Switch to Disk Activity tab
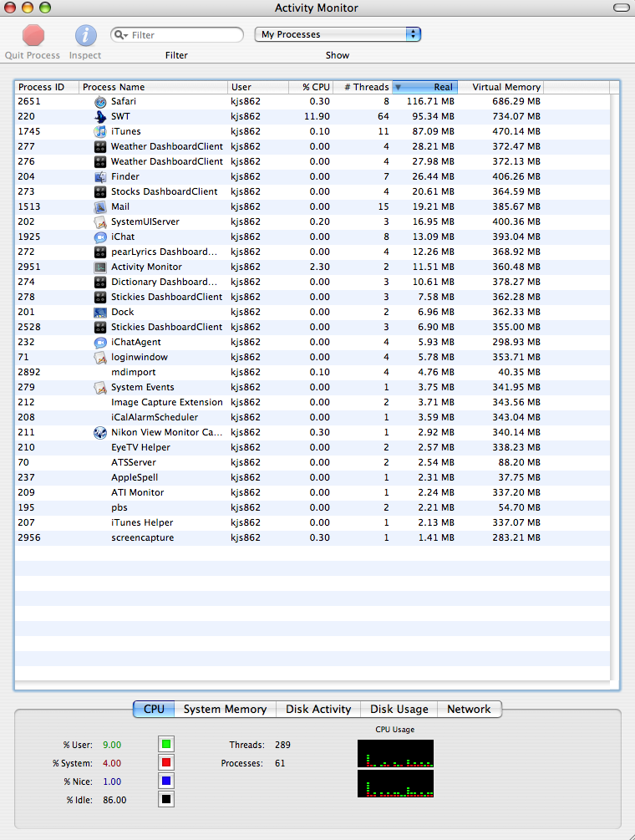The image size is (635, 840). pyautogui.click(x=318, y=709)
